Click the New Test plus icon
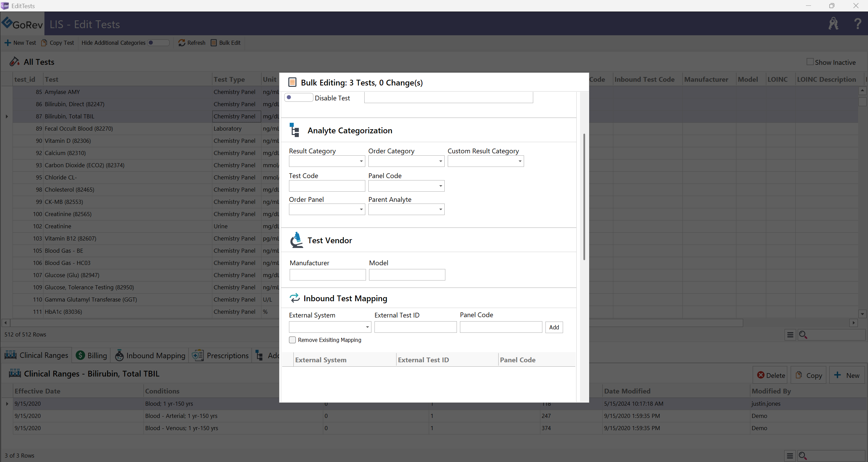 [x=7, y=43]
